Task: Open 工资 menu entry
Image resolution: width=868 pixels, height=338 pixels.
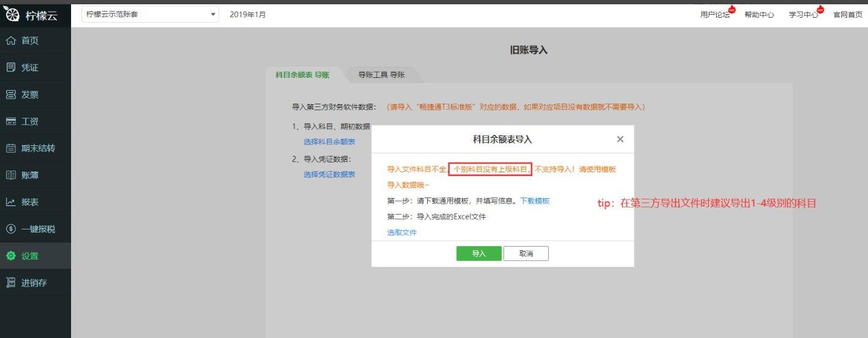Action: [x=36, y=121]
